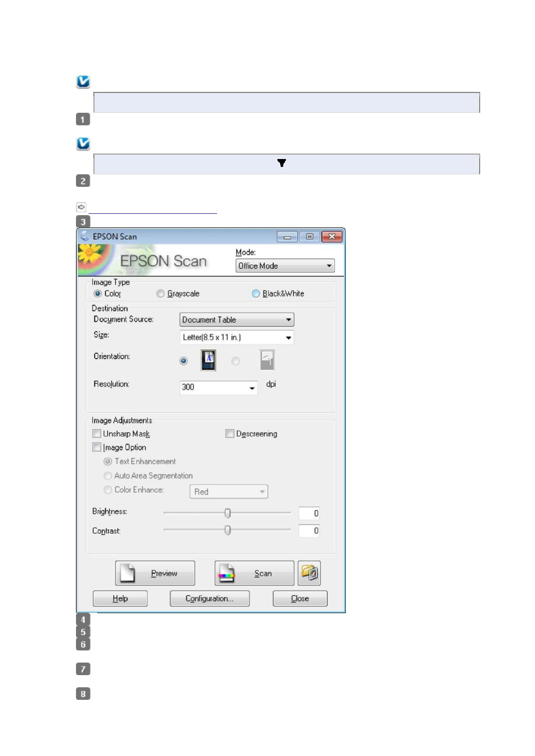Open the Size dropdown showing Letter
The image size is (535, 756).
point(236,337)
